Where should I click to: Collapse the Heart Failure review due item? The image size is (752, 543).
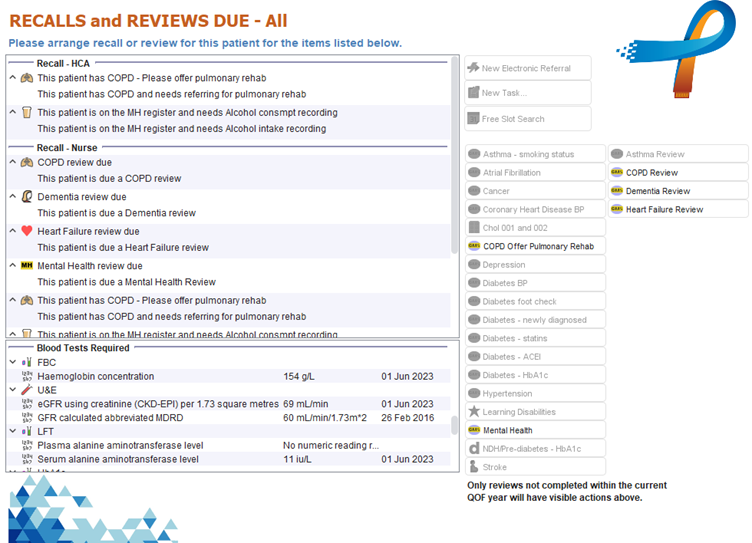[x=12, y=231]
